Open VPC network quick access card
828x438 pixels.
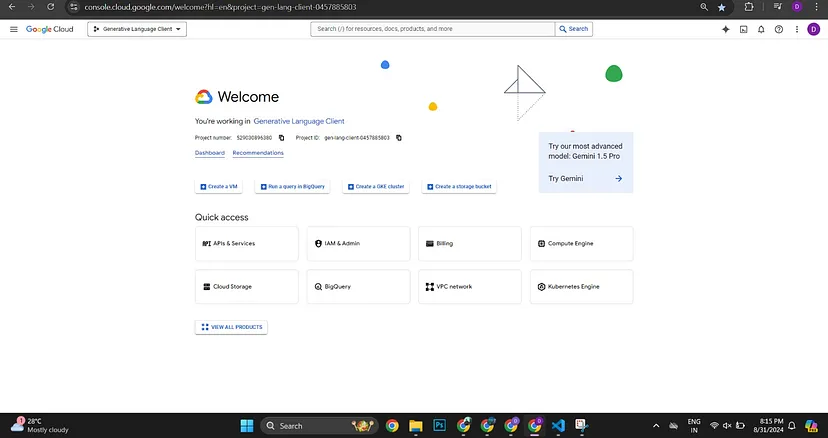[x=470, y=287]
